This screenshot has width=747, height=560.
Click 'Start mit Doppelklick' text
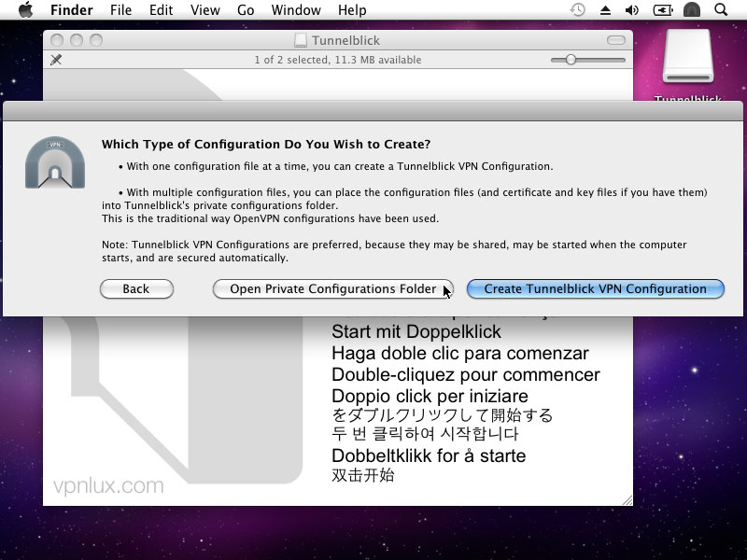tap(416, 331)
